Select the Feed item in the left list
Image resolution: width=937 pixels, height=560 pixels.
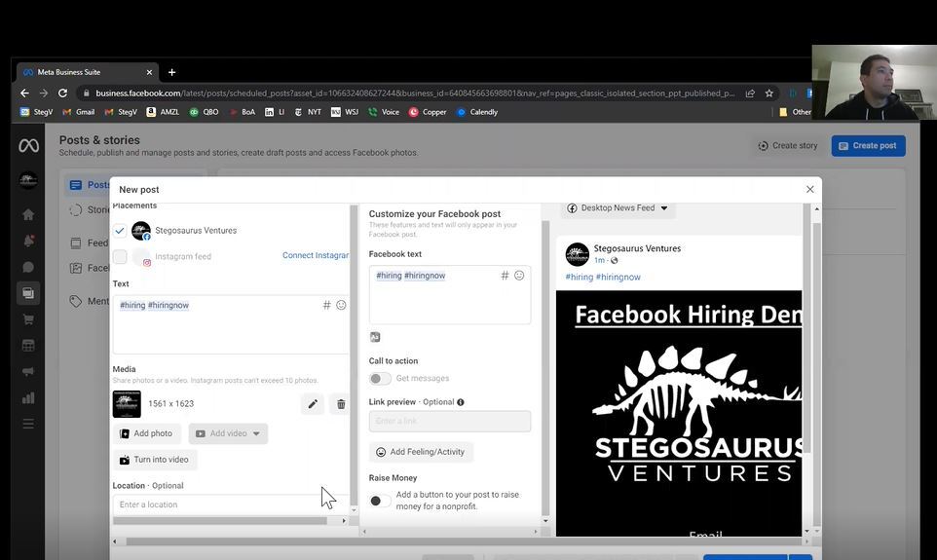[x=90, y=243]
